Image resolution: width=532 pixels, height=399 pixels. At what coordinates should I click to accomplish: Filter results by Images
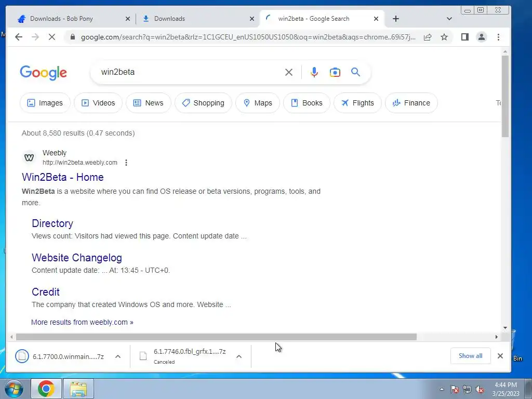[x=45, y=103]
